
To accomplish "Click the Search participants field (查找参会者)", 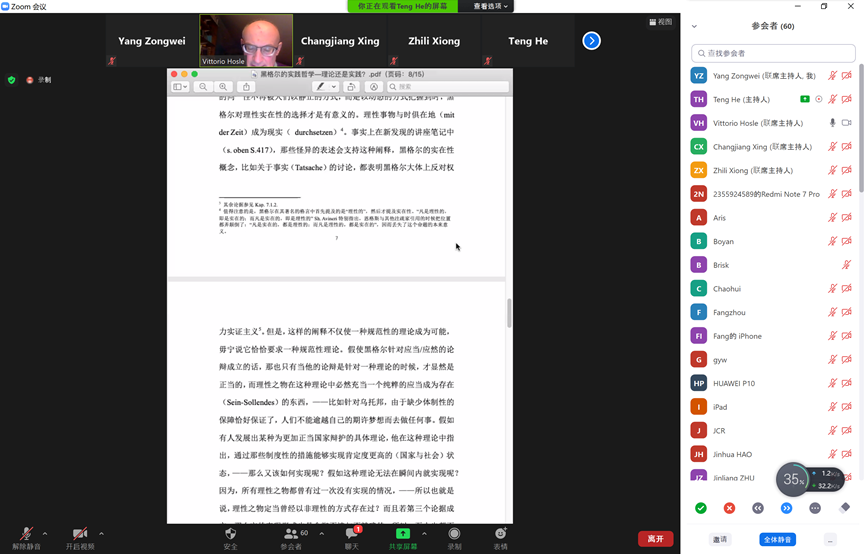I will [773, 53].
